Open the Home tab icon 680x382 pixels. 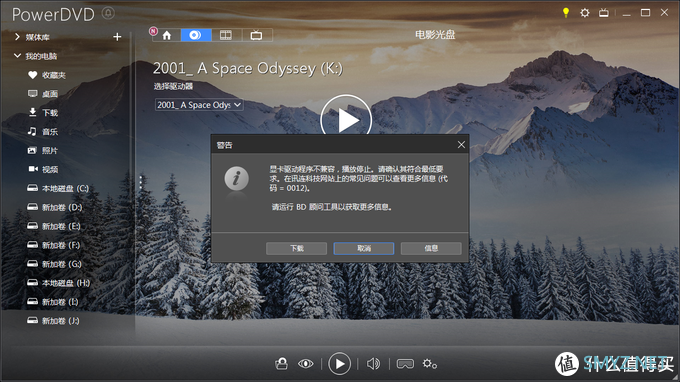point(167,35)
